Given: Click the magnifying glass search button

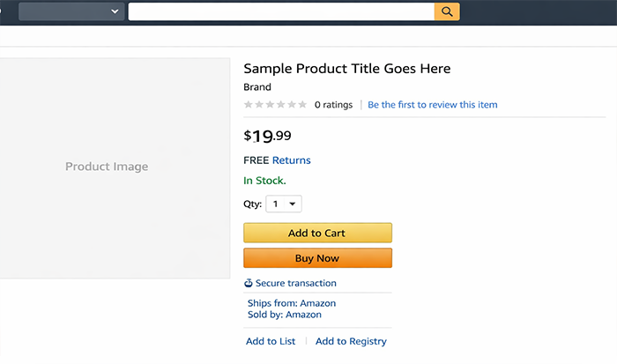Looking at the screenshot, I should 447,11.
